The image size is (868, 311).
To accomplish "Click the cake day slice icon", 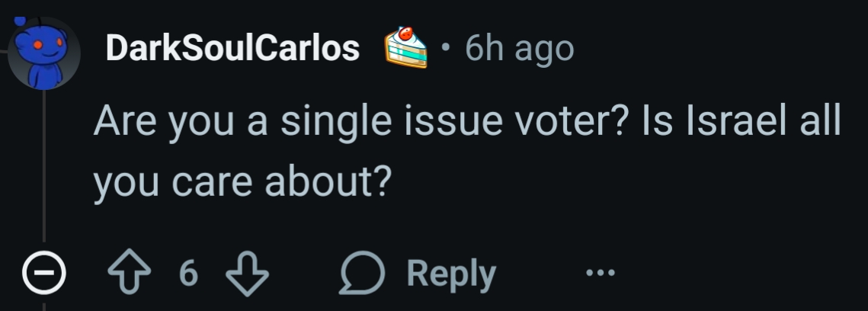I will [405, 47].
